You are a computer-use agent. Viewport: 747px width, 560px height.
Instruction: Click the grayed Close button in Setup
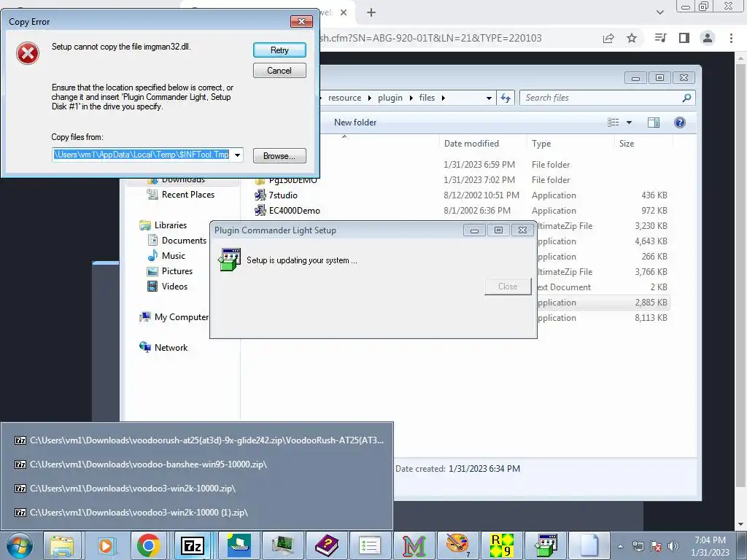click(508, 286)
